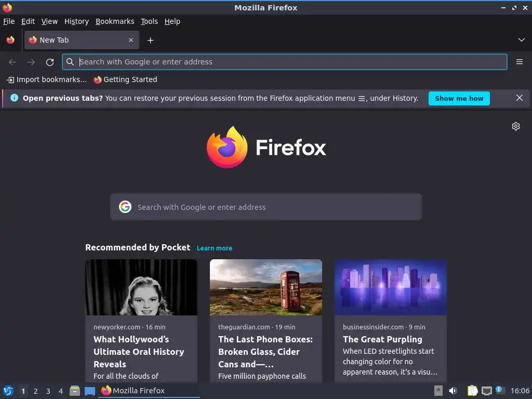Image resolution: width=532 pixels, height=399 pixels.
Task: Click the 16:06 taskbar clock
Action: [x=520, y=391]
